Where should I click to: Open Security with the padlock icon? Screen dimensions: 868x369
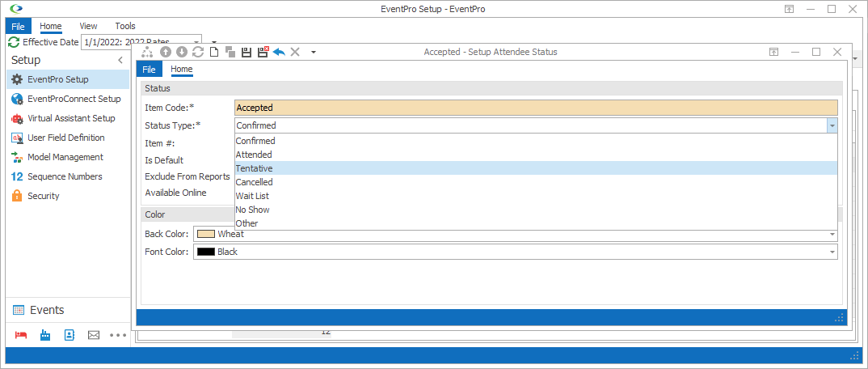pyautogui.click(x=68, y=196)
